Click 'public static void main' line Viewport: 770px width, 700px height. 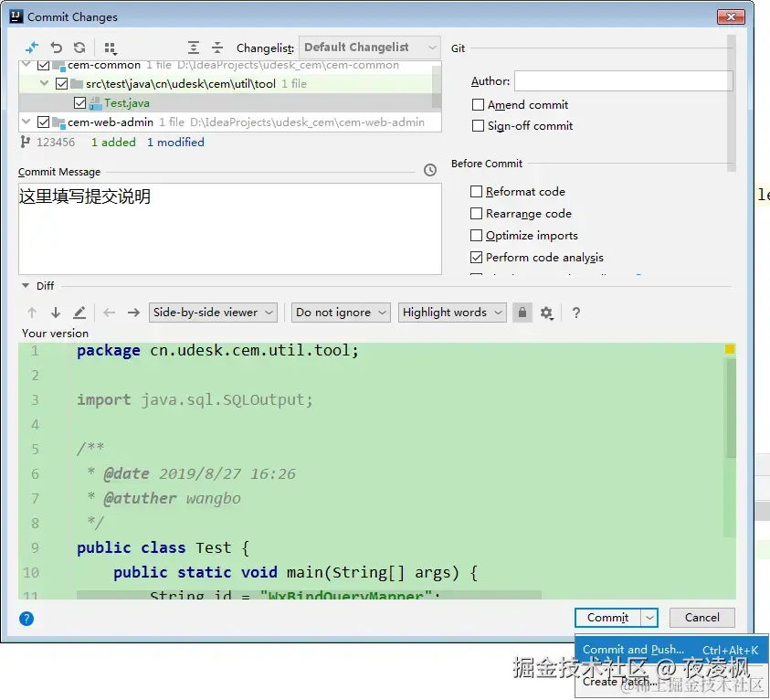point(295,572)
